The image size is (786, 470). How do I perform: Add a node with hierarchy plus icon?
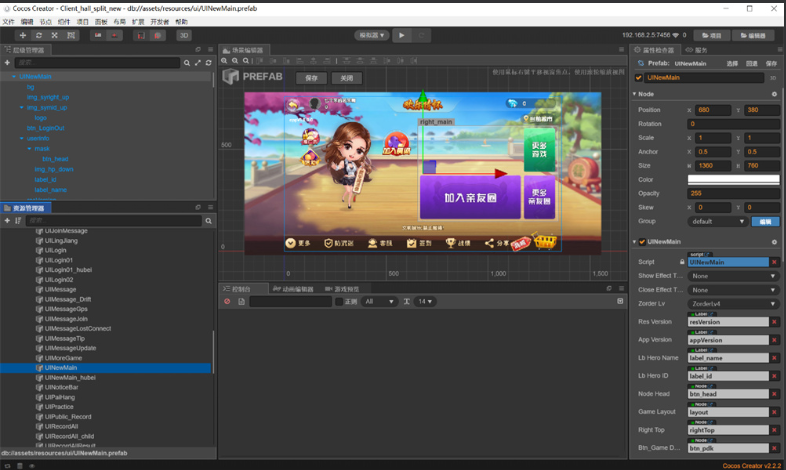pyautogui.click(x=7, y=63)
